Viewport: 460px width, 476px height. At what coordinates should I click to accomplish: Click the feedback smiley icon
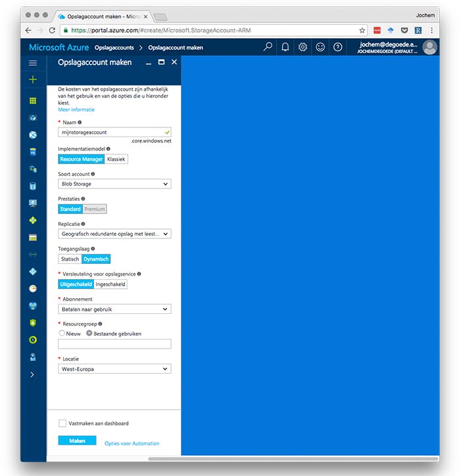(320, 47)
